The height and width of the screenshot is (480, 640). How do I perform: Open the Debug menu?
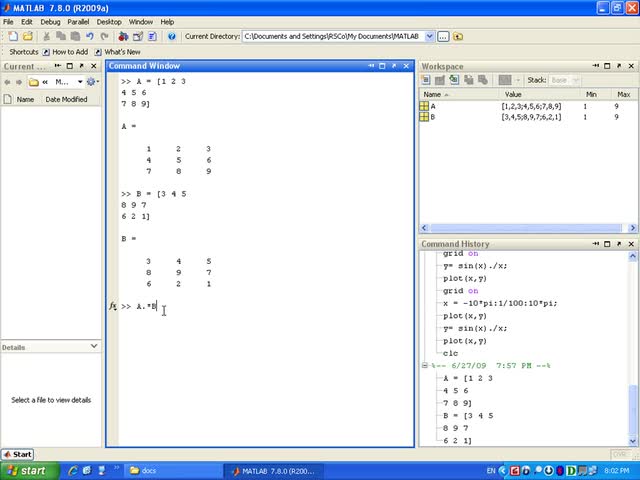tap(50, 22)
